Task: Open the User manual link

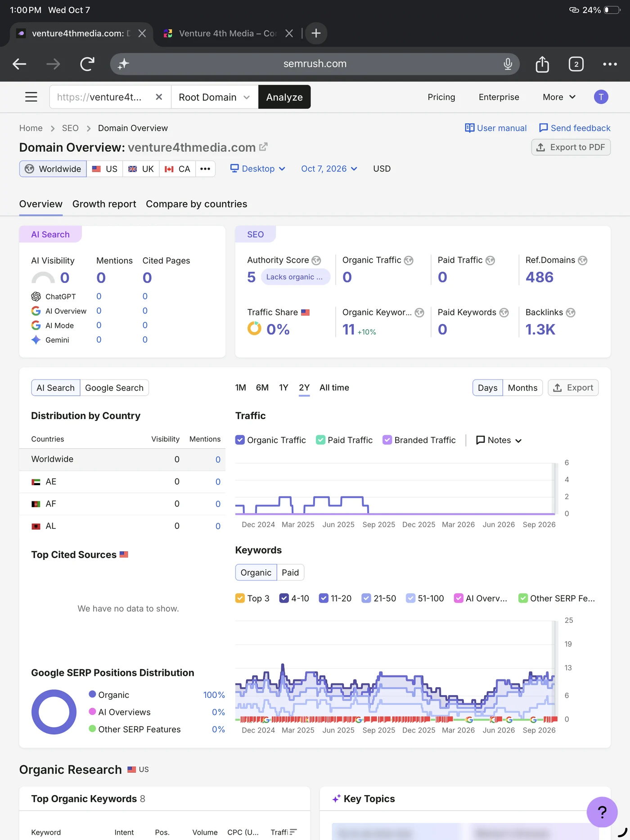Action: [x=495, y=128]
